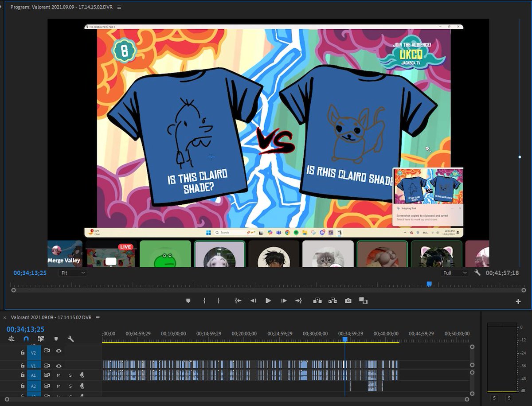Open timeline panel hamburger menu
The width and height of the screenshot is (532, 406).
click(98, 317)
